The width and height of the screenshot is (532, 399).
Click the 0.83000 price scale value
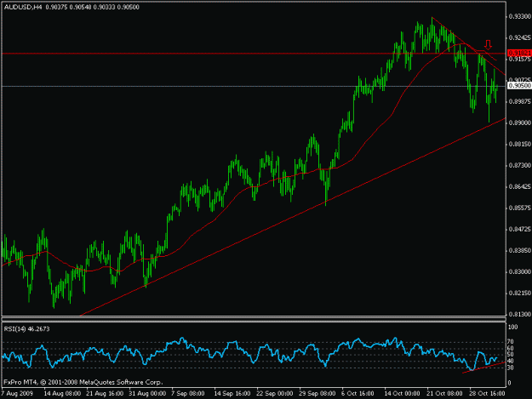coord(519,272)
